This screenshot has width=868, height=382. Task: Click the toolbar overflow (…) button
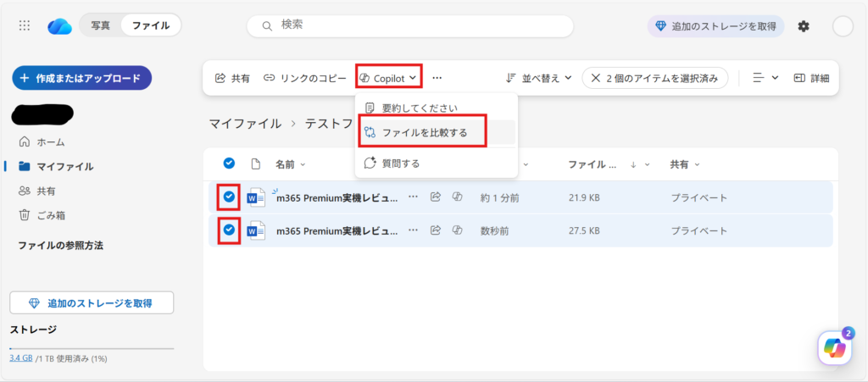point(437,78)
